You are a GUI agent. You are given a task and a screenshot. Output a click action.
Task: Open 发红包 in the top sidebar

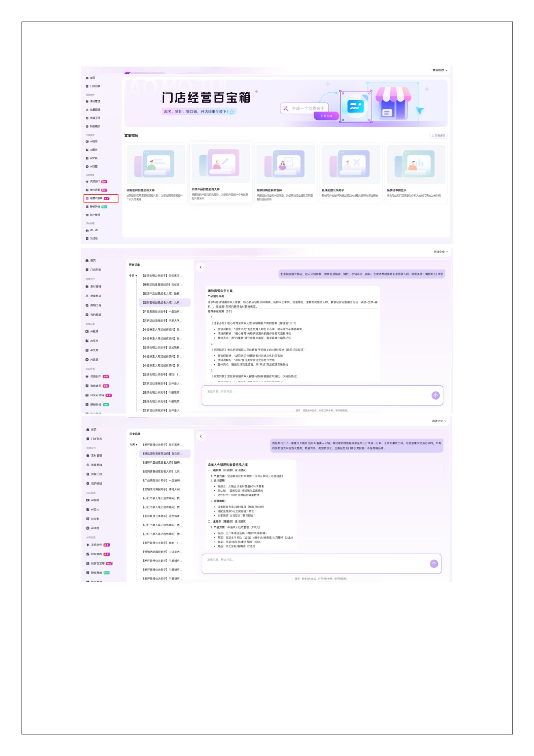(x=94, y=238)
